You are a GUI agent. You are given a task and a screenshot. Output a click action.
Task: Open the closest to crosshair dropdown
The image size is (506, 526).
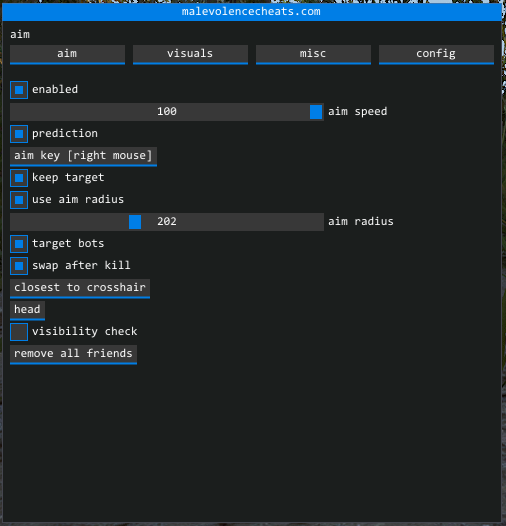(80, 288)
